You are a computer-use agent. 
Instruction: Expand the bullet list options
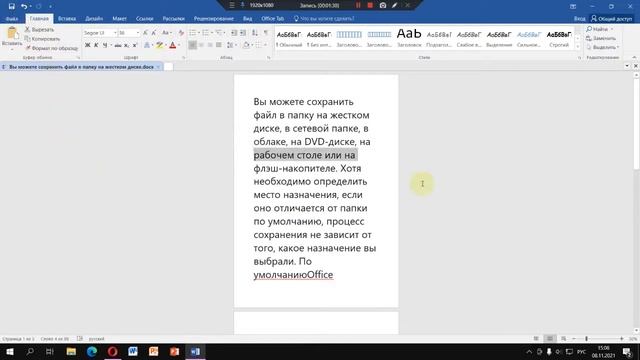(199, 33)
